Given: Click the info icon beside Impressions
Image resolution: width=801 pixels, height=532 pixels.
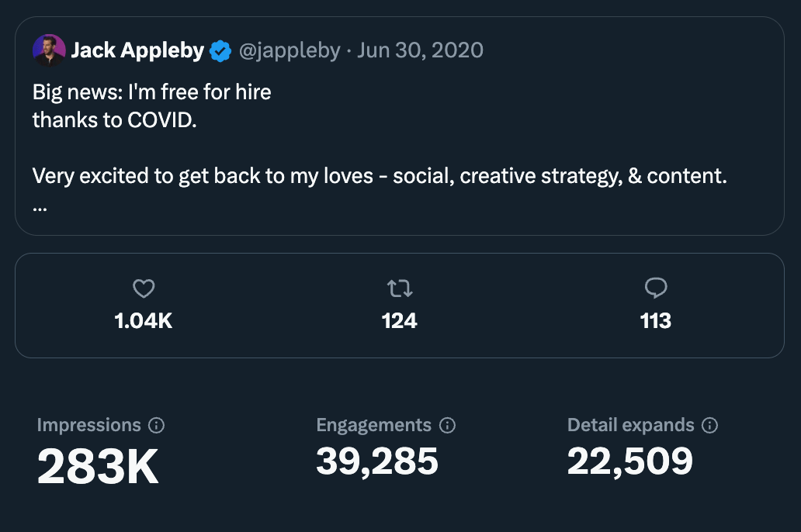Looking at the screenshot, I should click(x=156, y=426).
